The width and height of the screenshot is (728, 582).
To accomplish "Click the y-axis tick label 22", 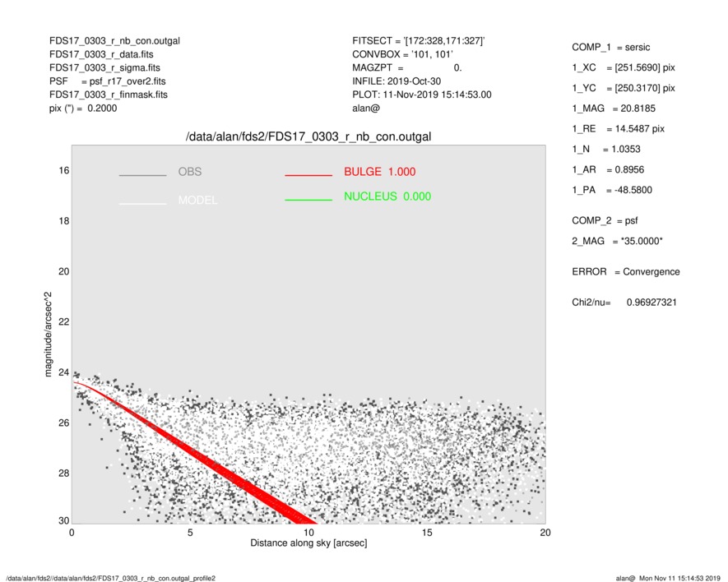I will pos(64,322).
